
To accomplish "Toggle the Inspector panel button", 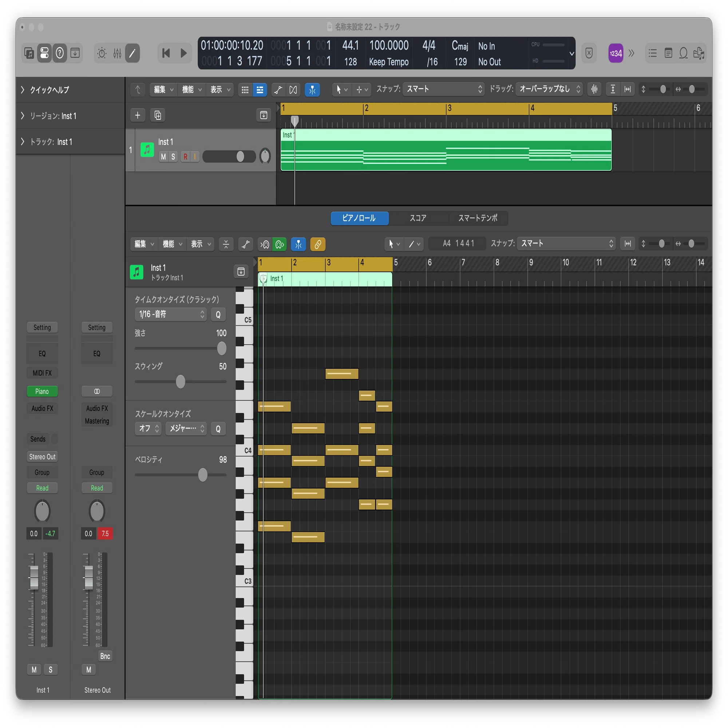I will coord(44,53).
